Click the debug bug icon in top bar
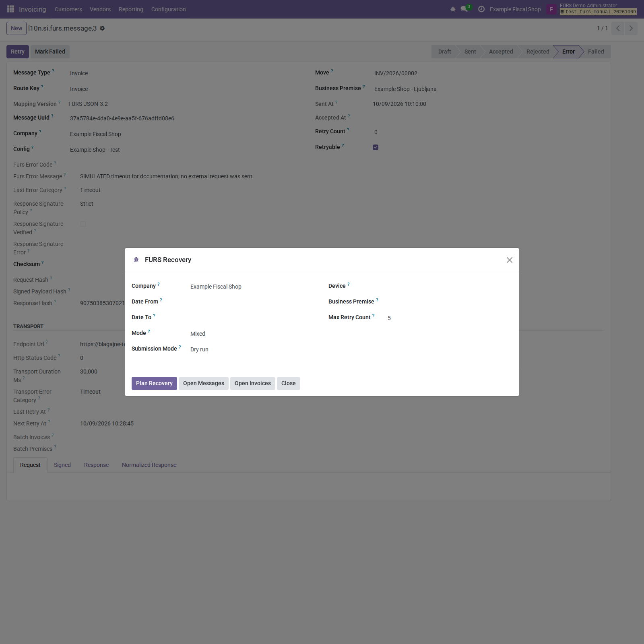 (453, 9)
